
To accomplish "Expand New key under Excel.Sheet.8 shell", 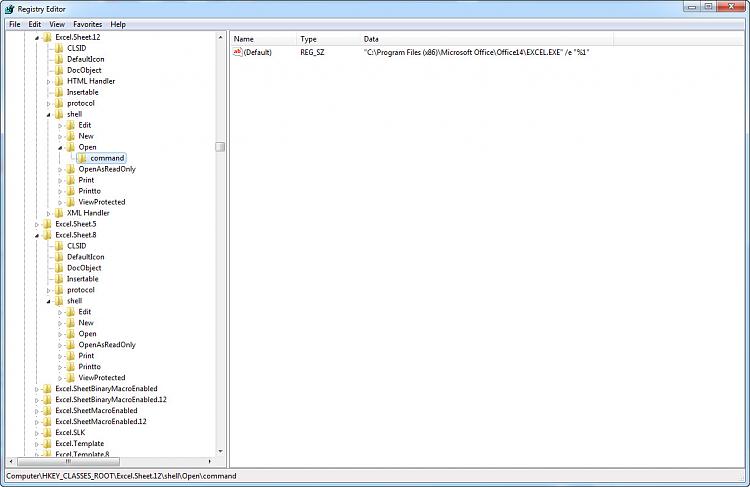I will pos(60,323).
